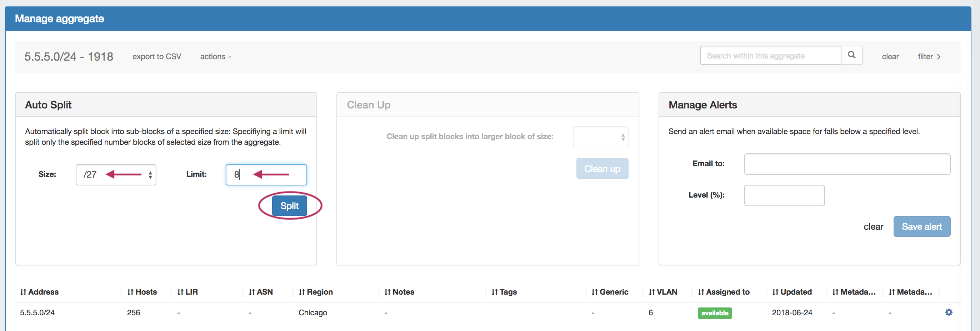Open the actions menu
The width and height of the screenshot is (980, 331).
point(215,57)
